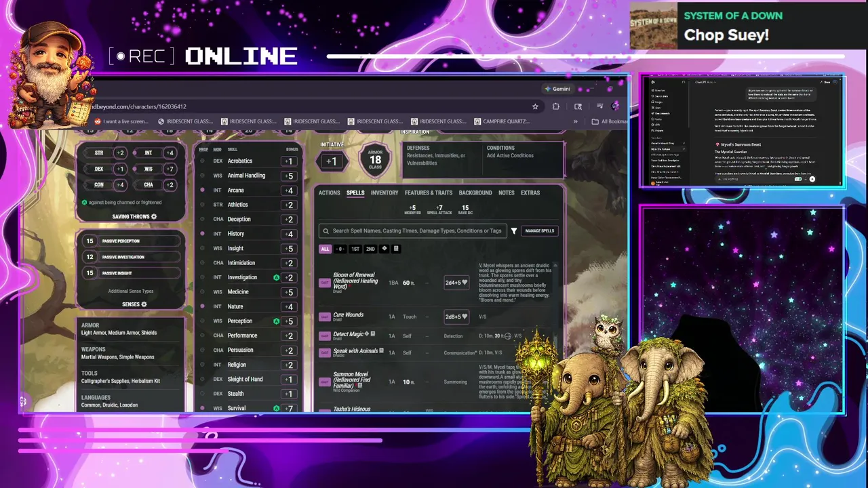Toggle Animal Handling proficiency dot
Screen dimensions: 868x488
[202, 176]
